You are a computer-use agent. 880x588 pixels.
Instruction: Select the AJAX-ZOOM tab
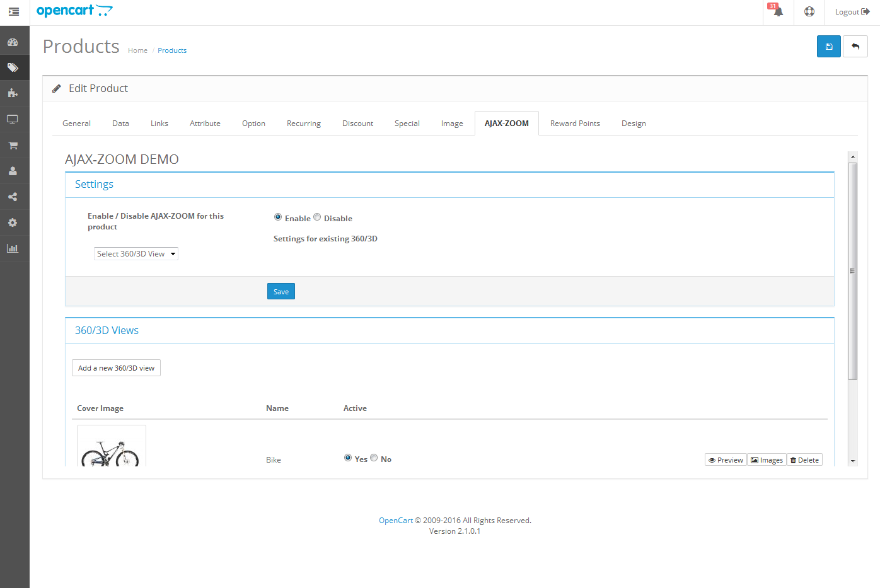[507, 124]
